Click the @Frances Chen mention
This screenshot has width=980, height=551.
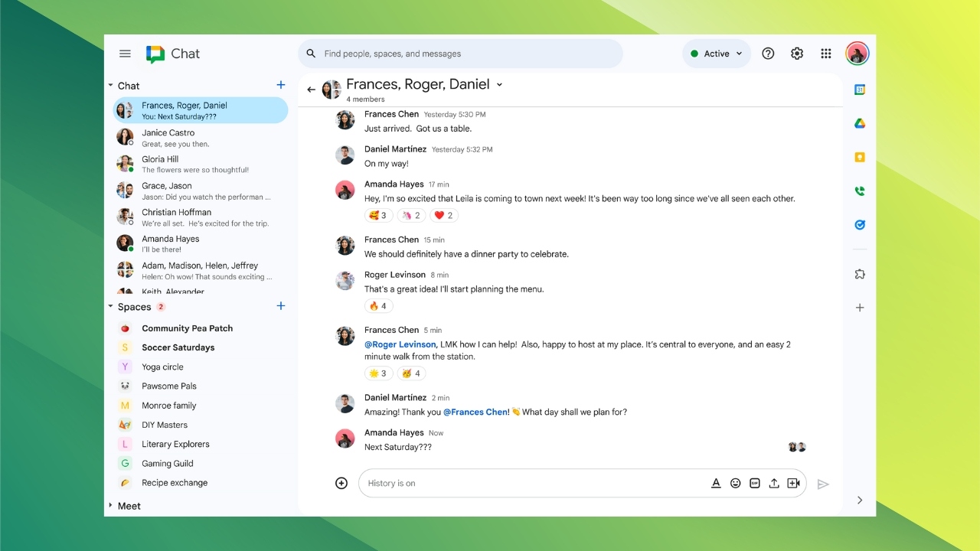(x=475, y=412)
